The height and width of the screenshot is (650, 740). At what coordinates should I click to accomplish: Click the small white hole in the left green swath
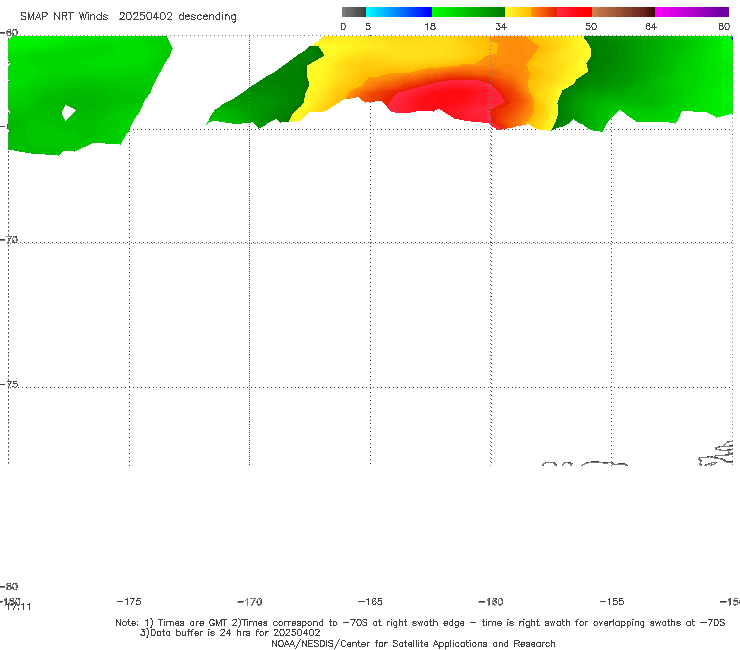point(68,112)
